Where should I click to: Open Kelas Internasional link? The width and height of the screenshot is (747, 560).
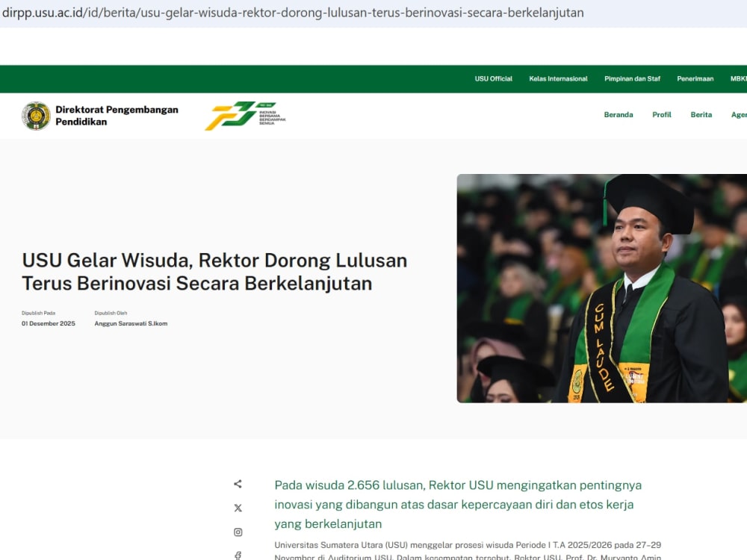pyautogui.click(x=558, y=78)
